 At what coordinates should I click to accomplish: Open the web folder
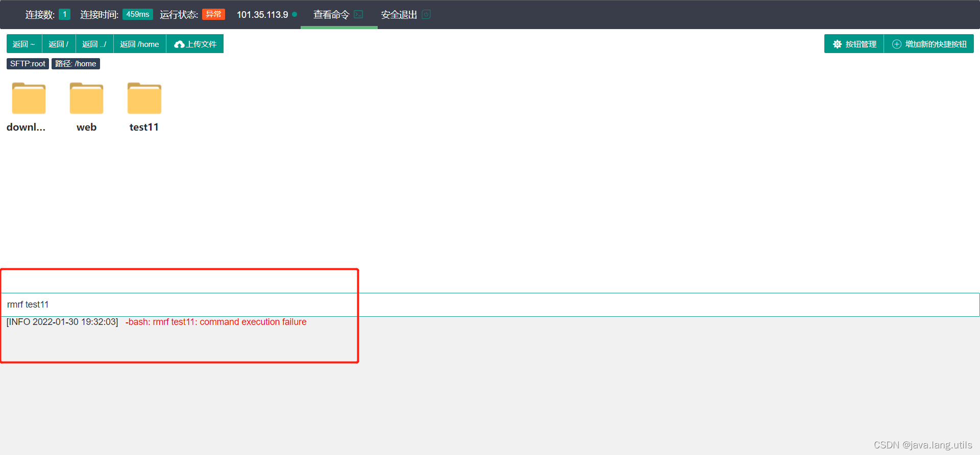[x=86, y=98]
